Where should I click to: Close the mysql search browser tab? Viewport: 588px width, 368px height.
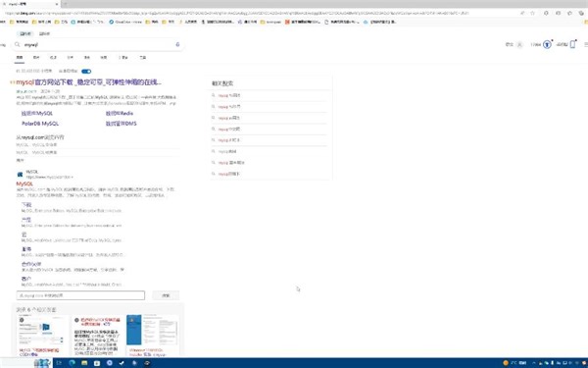click(x=57, y=4)
